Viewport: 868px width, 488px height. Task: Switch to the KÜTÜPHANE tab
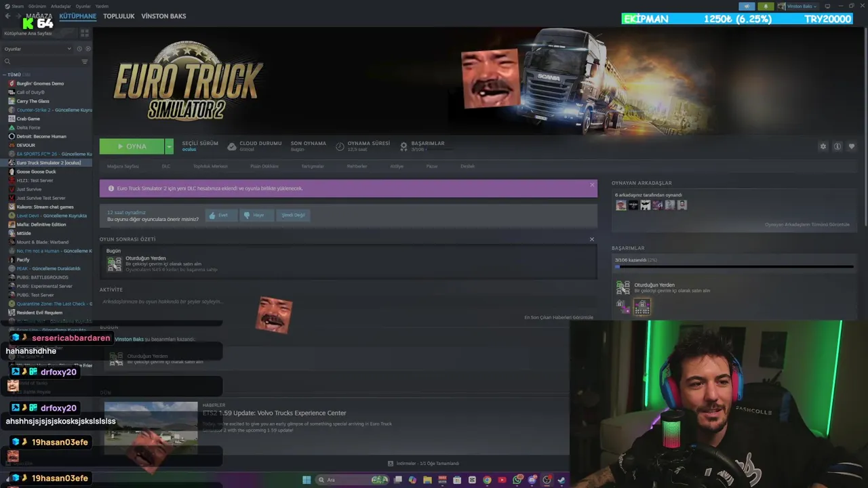click(78, 16)
